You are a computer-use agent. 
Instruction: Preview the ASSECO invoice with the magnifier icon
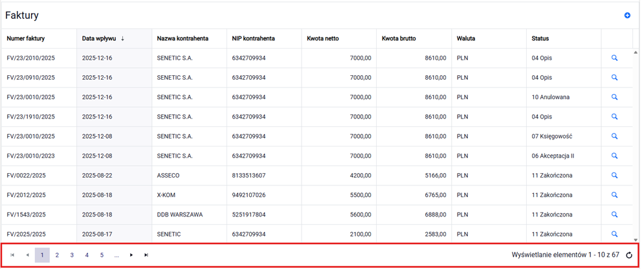point(614,175)
